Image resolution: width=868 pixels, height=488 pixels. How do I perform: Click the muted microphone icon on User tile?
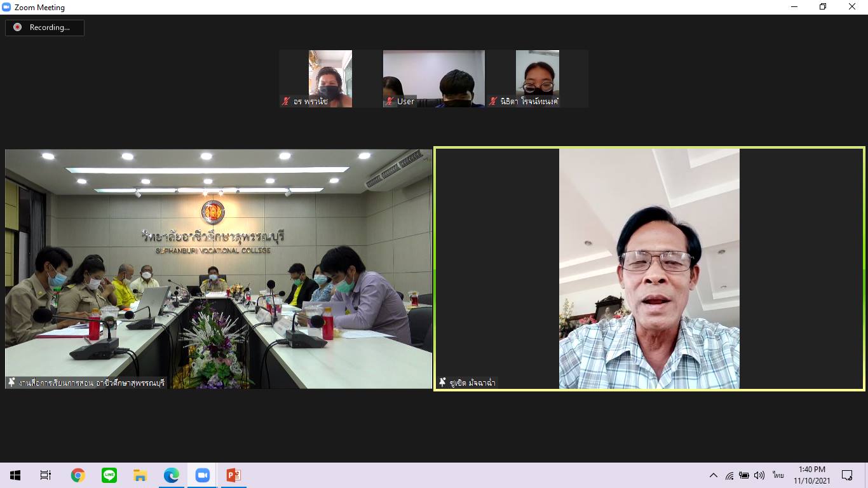pyautogui.click(x=390, y=101)
